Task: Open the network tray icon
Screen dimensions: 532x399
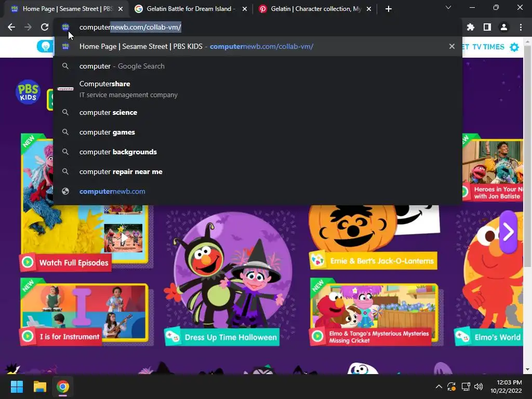Action: click(x=465, y=387)
